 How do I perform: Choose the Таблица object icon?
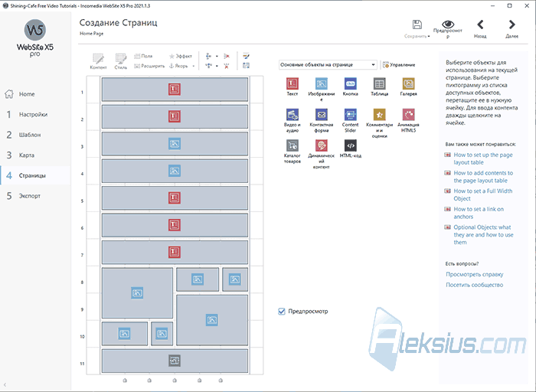[x=380, y=83]
